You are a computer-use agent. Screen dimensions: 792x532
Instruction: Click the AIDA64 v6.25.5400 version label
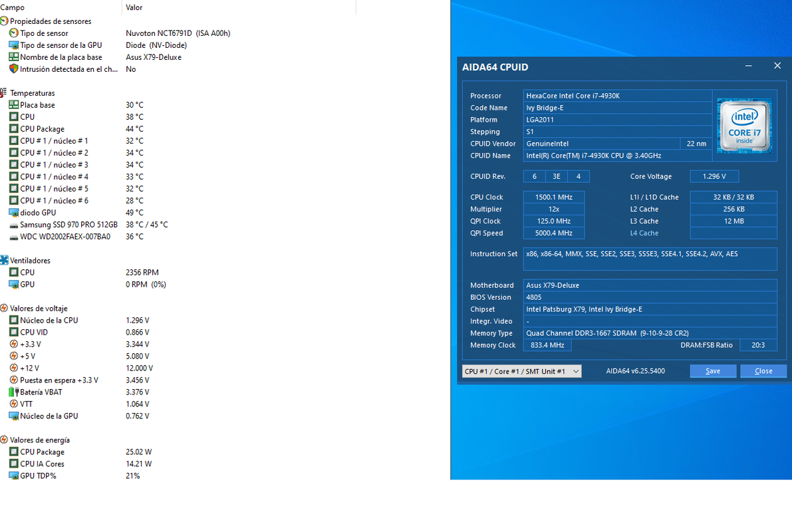[x=636, y=371]
